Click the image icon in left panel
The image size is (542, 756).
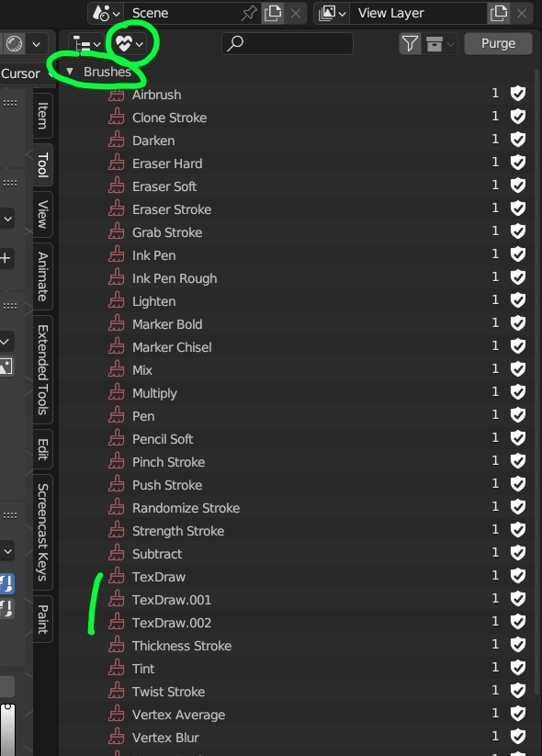pyautogui.click(x=6, y=367)
